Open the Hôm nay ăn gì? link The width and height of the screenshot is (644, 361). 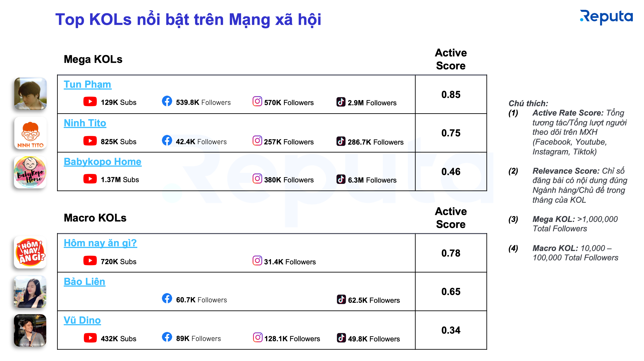(x=100, y=243)
